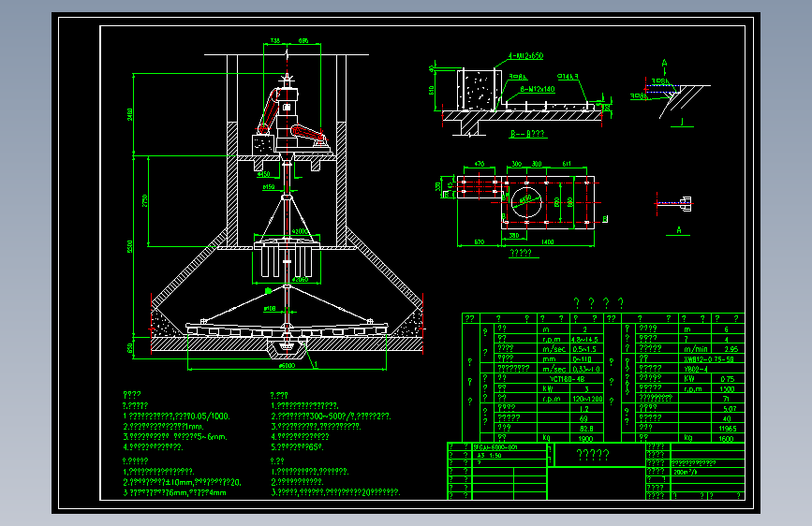This screenshot has width=812, height=526.
Task: Click the 470 dimension above small plate
Action: coord(479,164)
